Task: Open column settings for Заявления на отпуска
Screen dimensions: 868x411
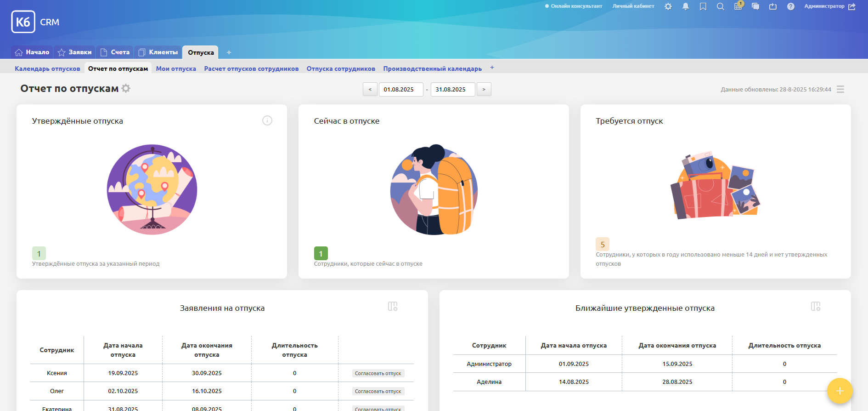Action: [393, 306]
